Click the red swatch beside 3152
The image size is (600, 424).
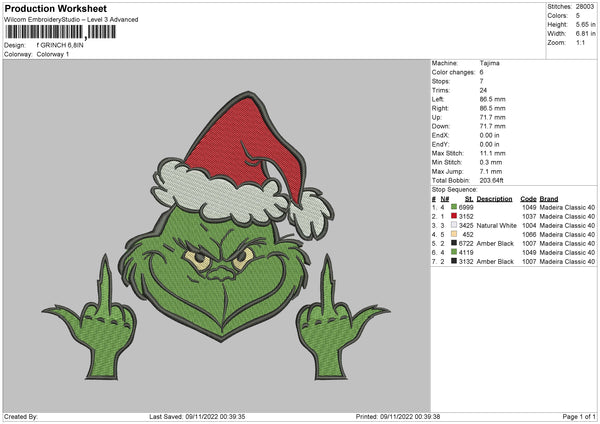(454, 216)
